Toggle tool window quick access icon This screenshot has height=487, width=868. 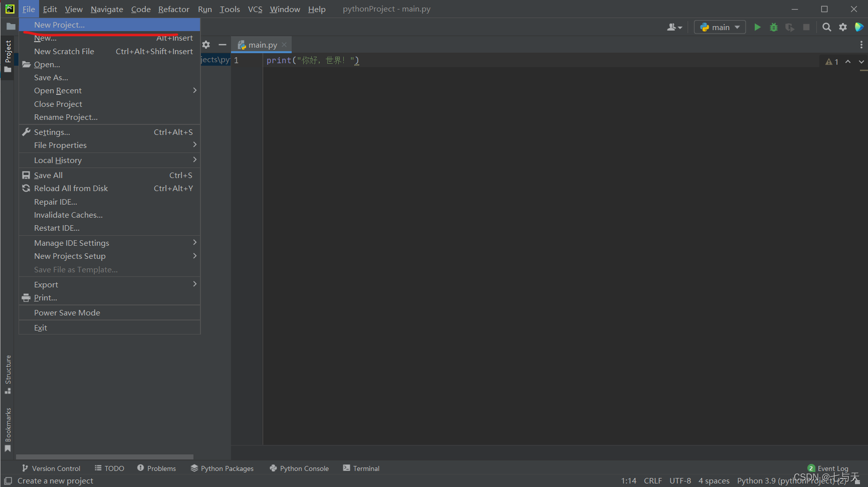coord(8,480)
